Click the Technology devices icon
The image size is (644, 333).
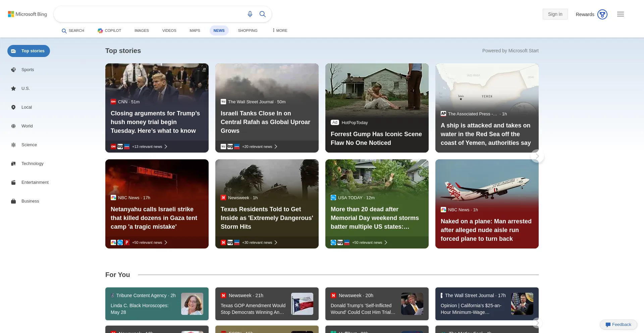point(13,164)
